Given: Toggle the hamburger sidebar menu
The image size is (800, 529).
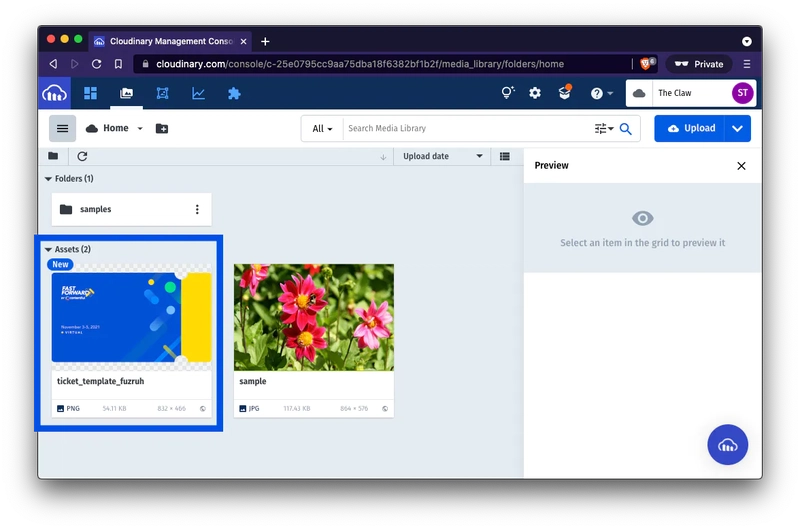Looking at the screenshot, I should (x=62, y=128).
